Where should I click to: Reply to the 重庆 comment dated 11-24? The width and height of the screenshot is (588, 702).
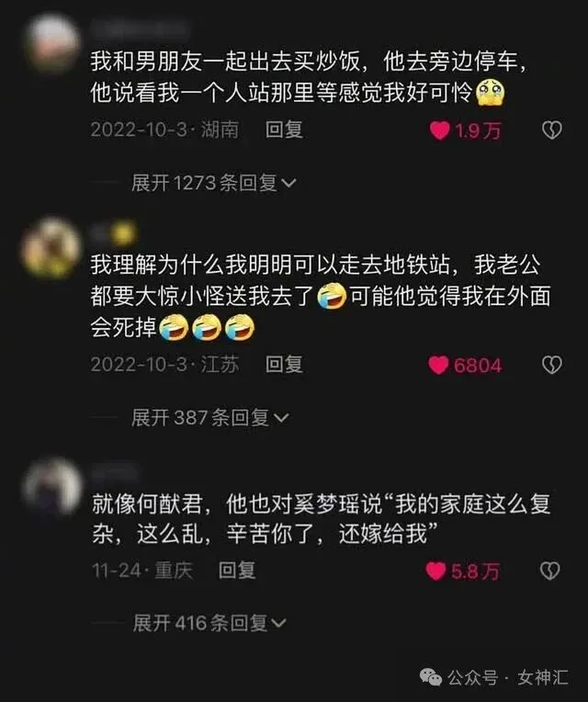coord(237,571)
